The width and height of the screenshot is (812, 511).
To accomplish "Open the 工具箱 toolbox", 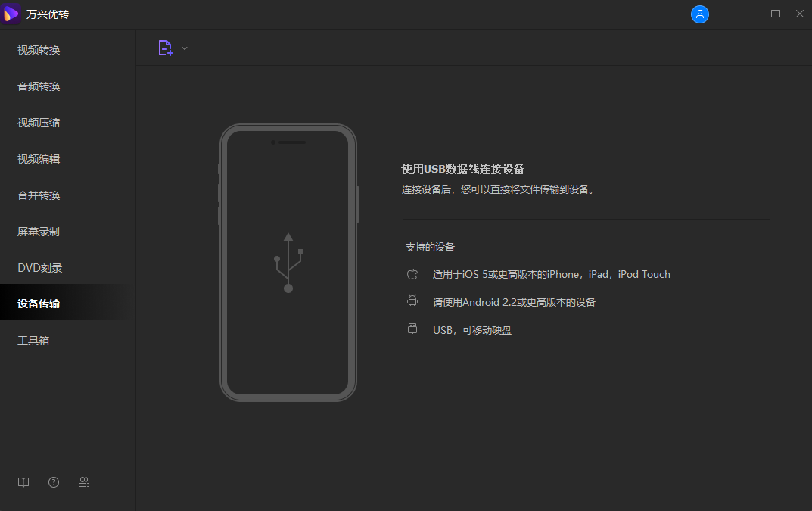I will point(33,340).
